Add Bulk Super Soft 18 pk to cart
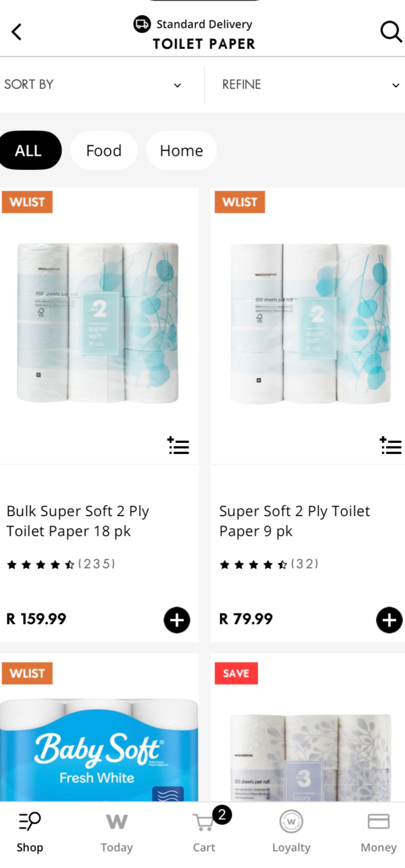The height and width of the screenshot is (868, 405). pyautogui.click(x=177, y=620)
